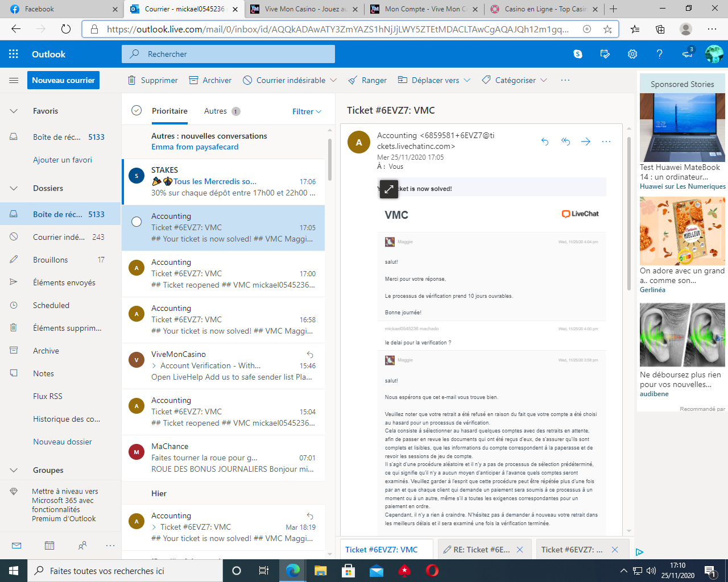The height and width of the screenshot is (582, 728).
Task: Reply all to the Accounting email
Action: pyautogui.click(x=565, y=142)
